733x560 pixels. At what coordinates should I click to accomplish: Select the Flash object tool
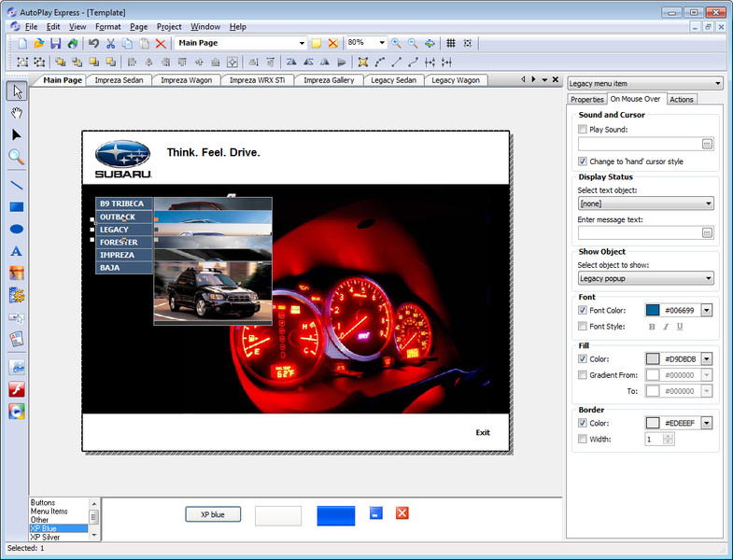pyautogui.click(x=17, y=389)
